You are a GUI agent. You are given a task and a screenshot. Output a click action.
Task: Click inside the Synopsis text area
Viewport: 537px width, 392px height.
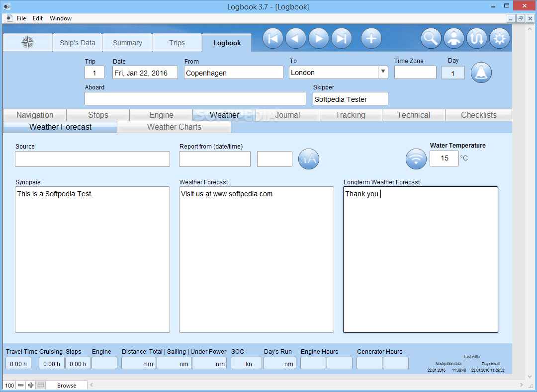[92, 259]
